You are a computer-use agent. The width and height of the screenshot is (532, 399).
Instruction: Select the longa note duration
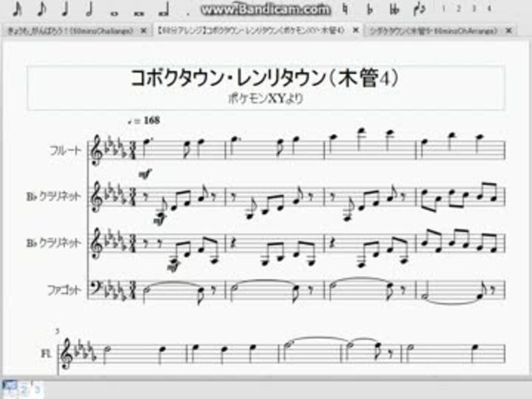click(x=164, y=10)
